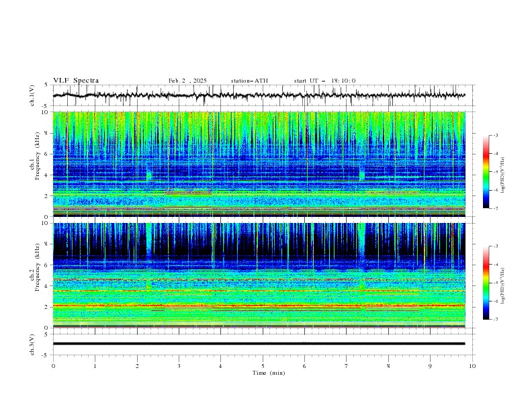Click the upper colorbar label '-3'
The image size is (532, 411).
pos(495,135)
